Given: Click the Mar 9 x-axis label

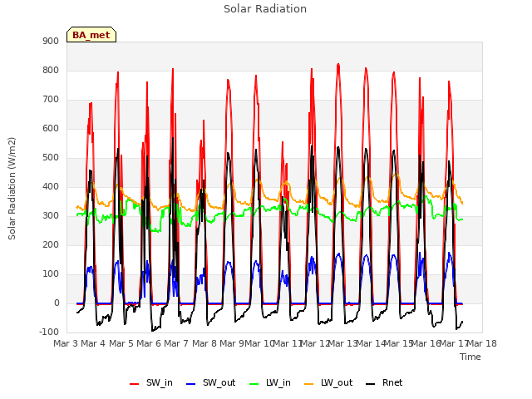Looking at the screenshot, I should click(232, 343).
